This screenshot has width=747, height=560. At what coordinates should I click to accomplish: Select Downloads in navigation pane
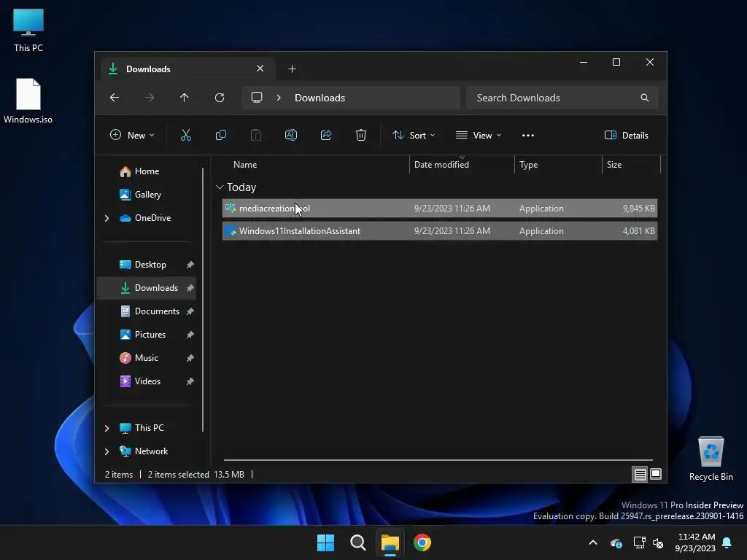(146, 288)
